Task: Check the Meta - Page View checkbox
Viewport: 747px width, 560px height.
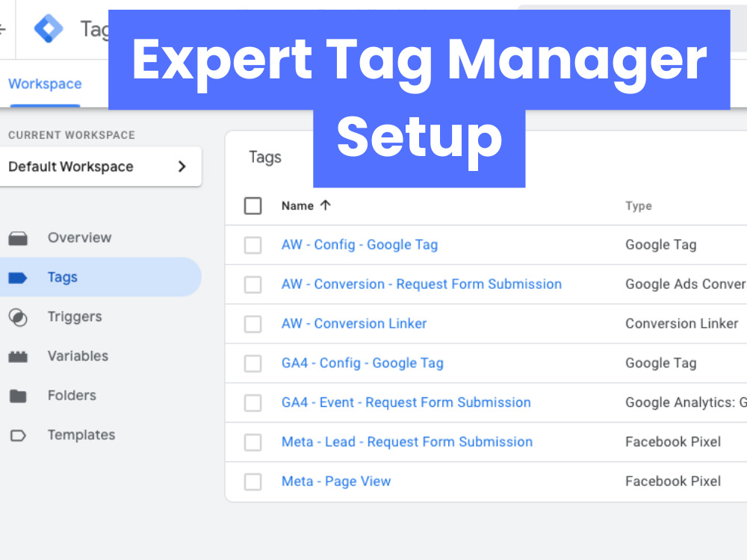Action: [253, 482]
